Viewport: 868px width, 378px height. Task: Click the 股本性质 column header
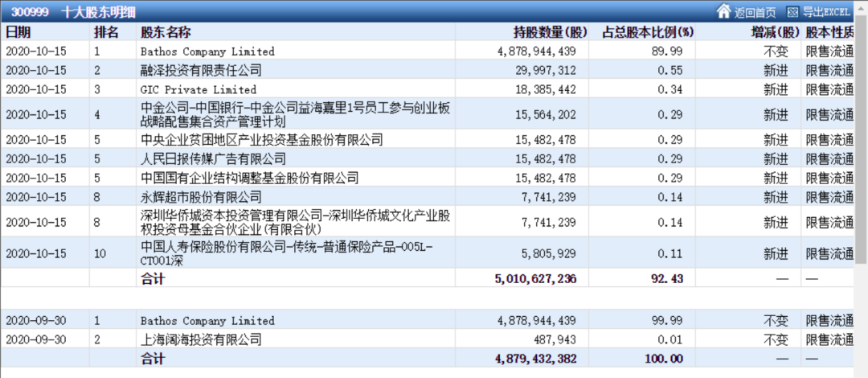tap(829, 32)
